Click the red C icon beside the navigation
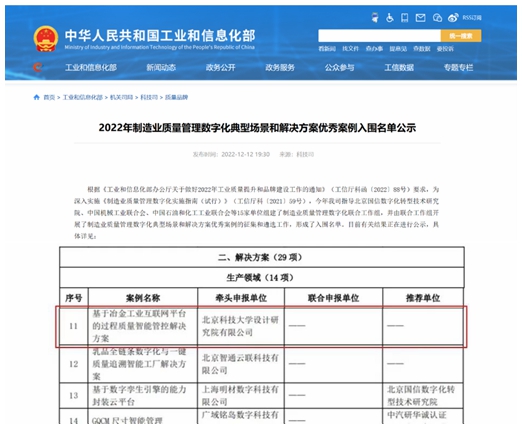Image resolution: width=522 pixels, height=428 pixels. tap(38, 67)
